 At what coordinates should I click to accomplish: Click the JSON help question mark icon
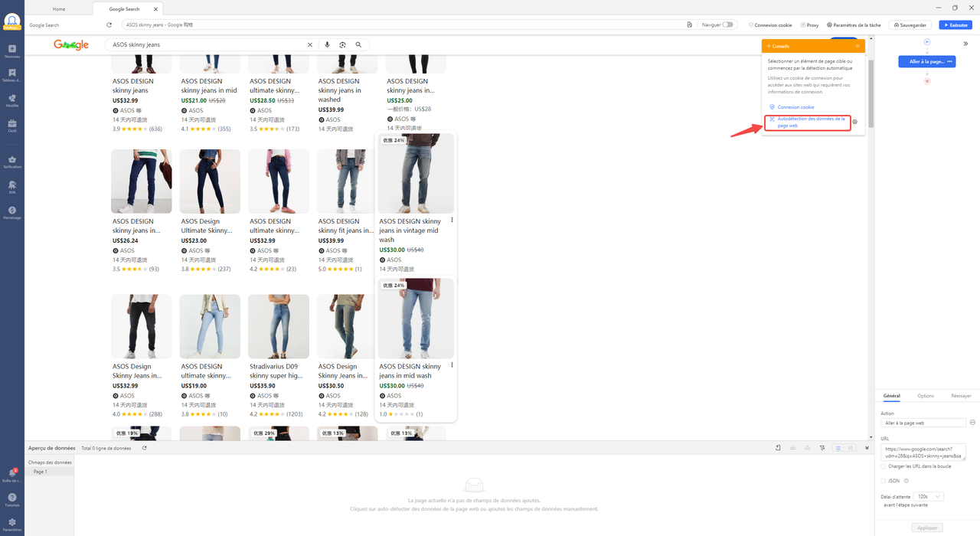tap(906, 481)
